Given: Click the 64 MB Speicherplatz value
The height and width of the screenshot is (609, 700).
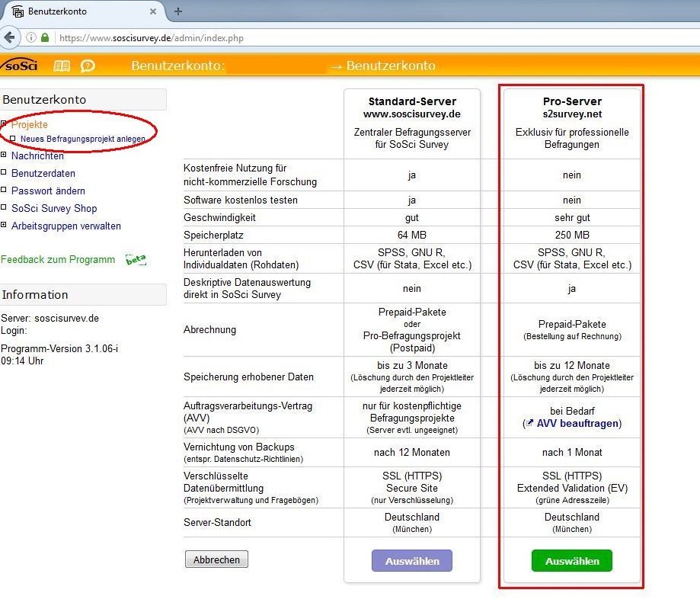Looking at the screenshot, I should pos(412,235).
